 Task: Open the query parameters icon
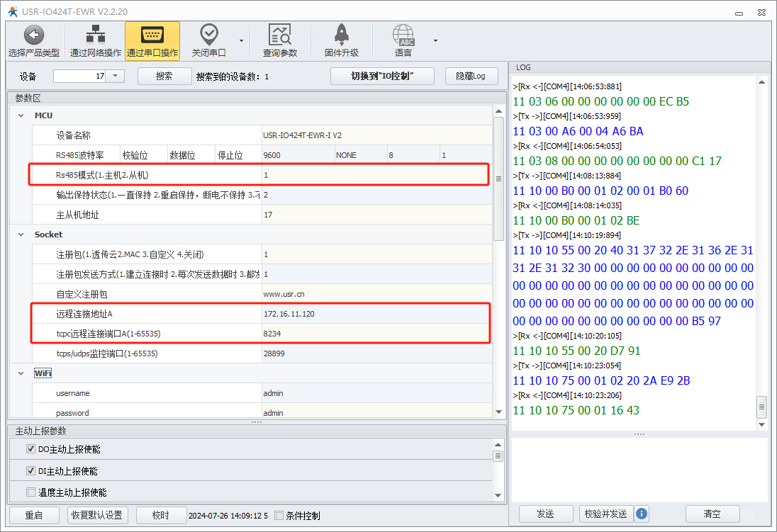(279, 35)
